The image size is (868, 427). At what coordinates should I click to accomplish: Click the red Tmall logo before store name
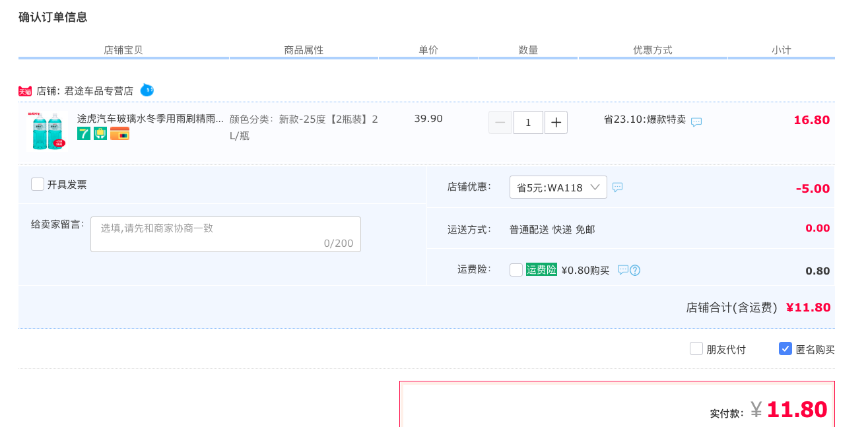click(25, 91)
